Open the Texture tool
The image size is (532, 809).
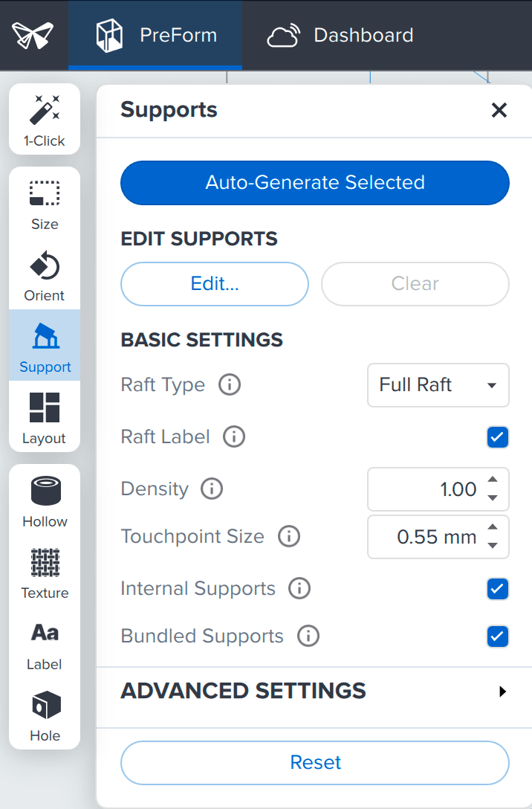44,572
